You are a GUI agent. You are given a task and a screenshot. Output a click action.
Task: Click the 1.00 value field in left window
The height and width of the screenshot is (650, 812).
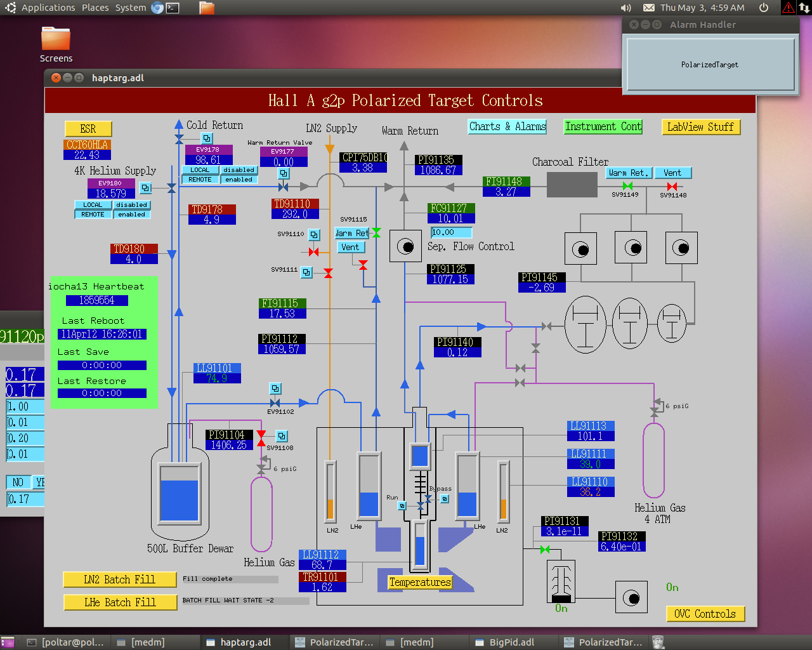click(x=25, y=406)
